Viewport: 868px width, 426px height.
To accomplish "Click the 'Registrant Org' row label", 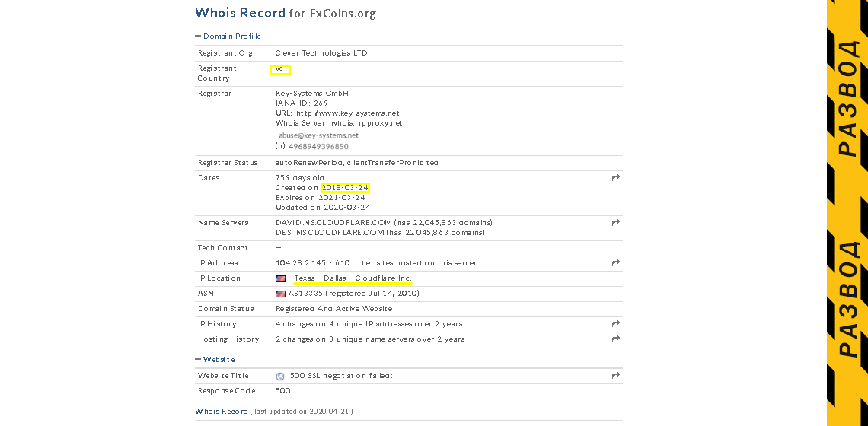I will [x=225, y=53].
